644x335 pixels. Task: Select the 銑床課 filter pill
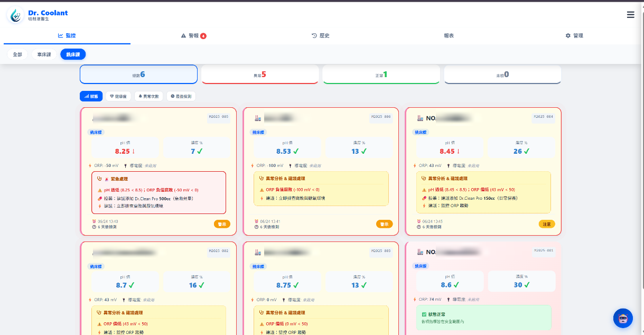[x=73, y=54]
